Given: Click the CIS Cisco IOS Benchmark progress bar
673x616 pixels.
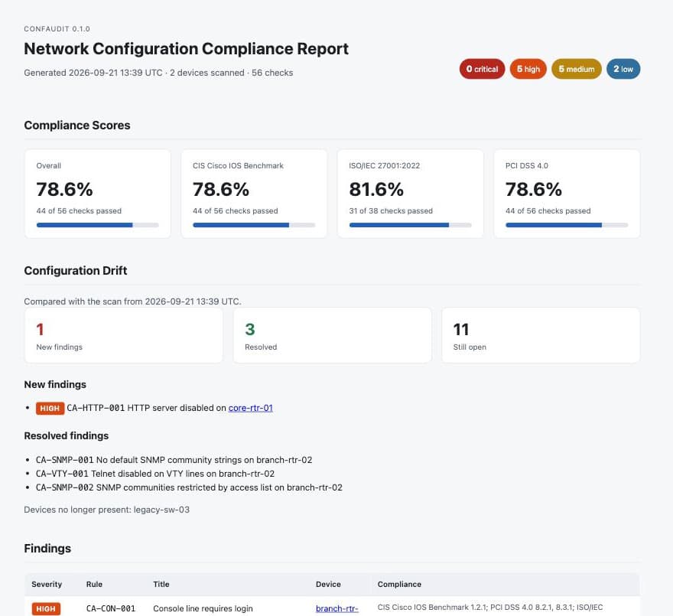Looking at the screenshot, I should [254, 225].
